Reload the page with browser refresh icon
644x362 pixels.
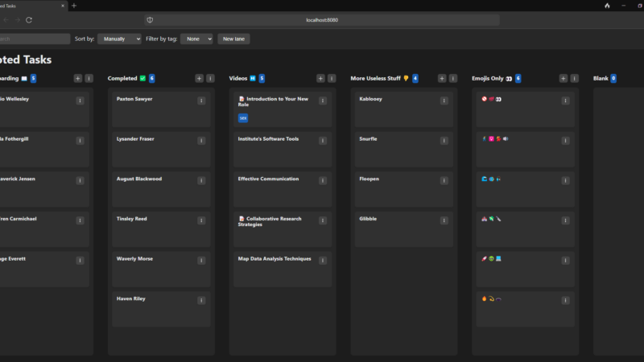click(x=30, y=19)
